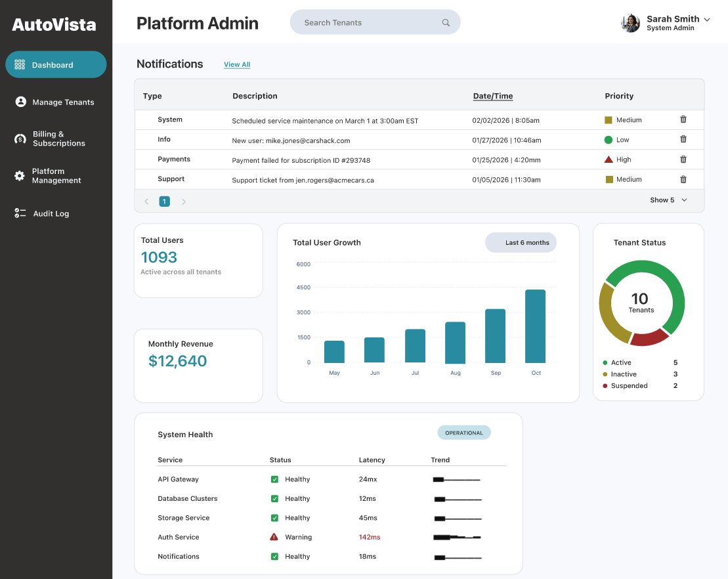Click the Auth Service warning triangle icon
The width and height of the screenshot is (728, 579).
(274, 537)
